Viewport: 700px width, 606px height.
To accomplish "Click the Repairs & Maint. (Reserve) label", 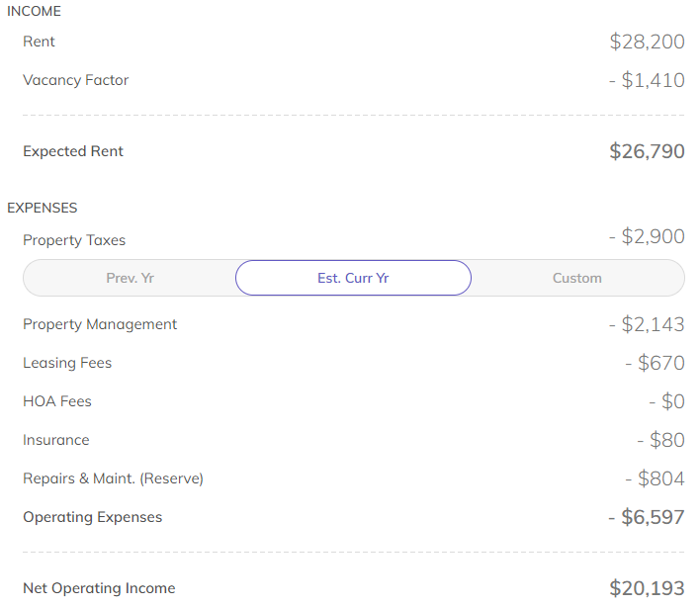I will tap(114, 478).
